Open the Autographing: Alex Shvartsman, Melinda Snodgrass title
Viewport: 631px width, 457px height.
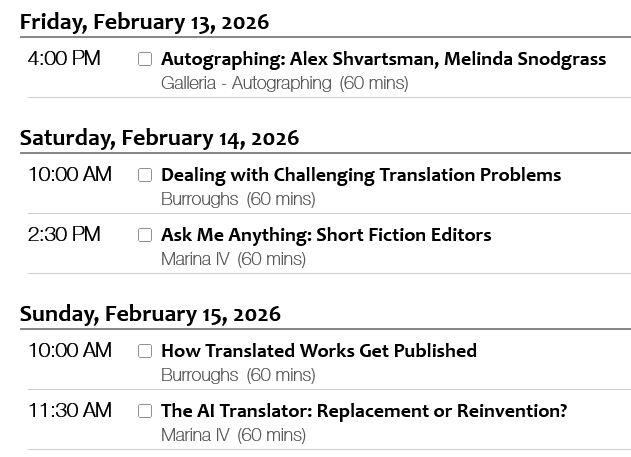point(383,59)
